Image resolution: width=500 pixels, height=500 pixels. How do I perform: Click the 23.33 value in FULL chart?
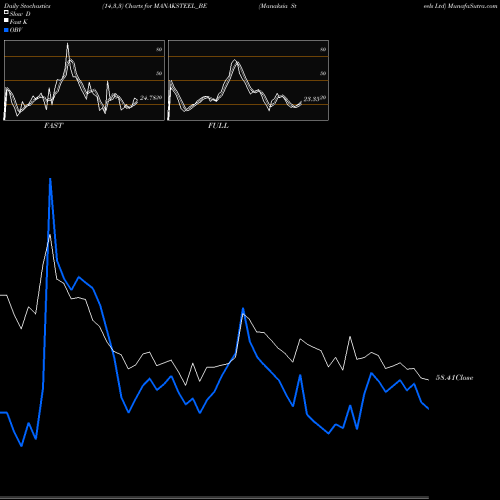click(311, 99)
